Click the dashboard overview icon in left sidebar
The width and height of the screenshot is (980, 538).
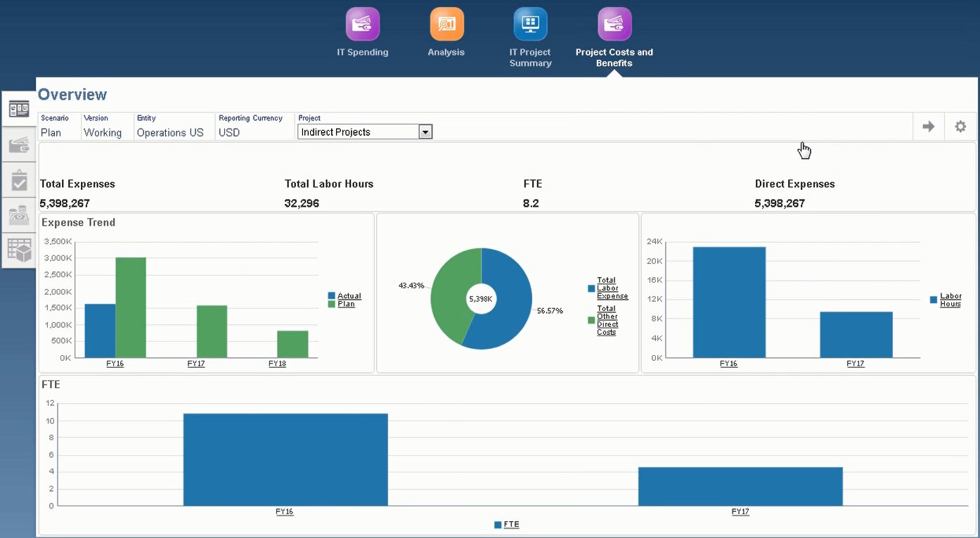pos(18,108)
